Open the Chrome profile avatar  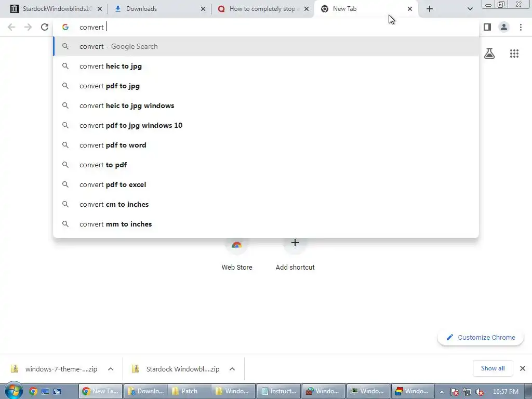(504, 27)
